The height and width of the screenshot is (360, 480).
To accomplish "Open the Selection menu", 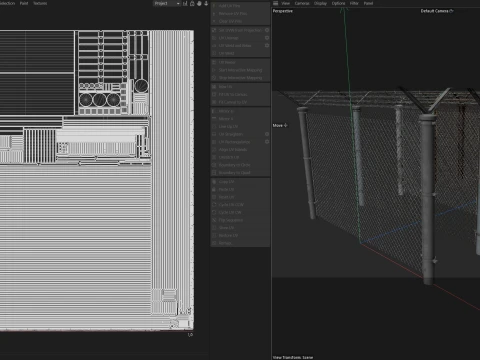I will click(x=7, y=3).
